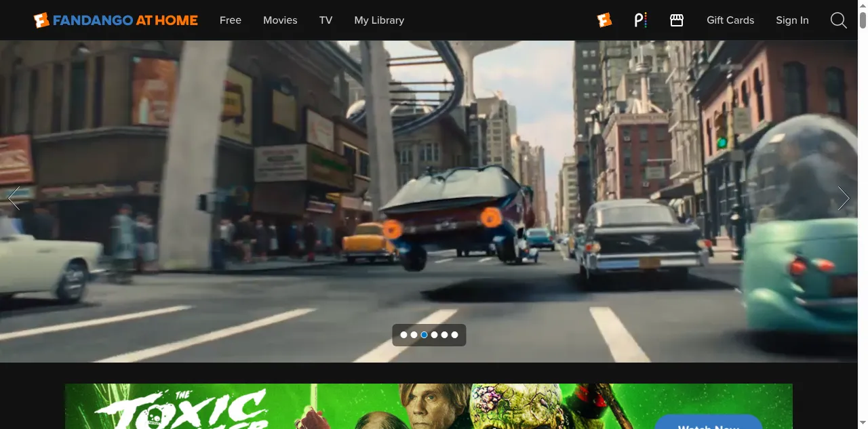Open the Toxic Avenger banner
Screen dimensions: 868x429
pyautogui.click(x=429, y=407)
